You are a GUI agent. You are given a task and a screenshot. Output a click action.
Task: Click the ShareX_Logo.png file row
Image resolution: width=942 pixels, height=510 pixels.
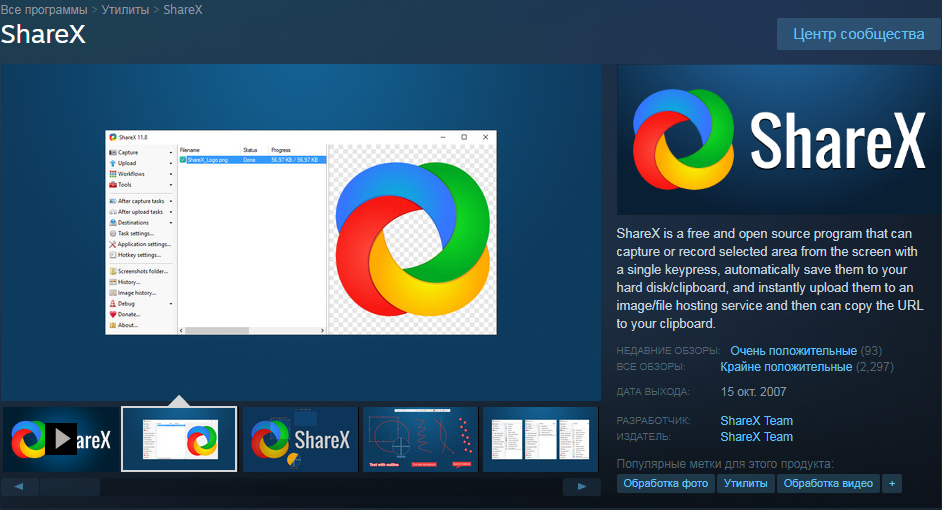[252, 160]
